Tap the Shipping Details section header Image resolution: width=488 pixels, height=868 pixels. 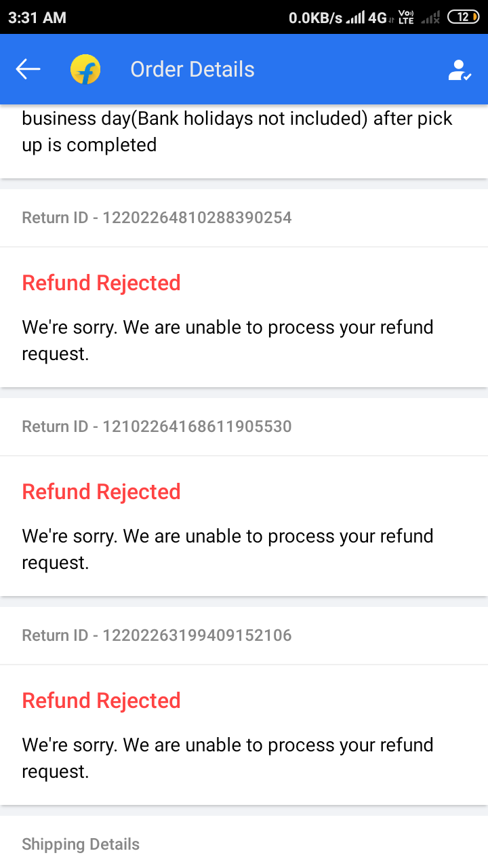81,844
